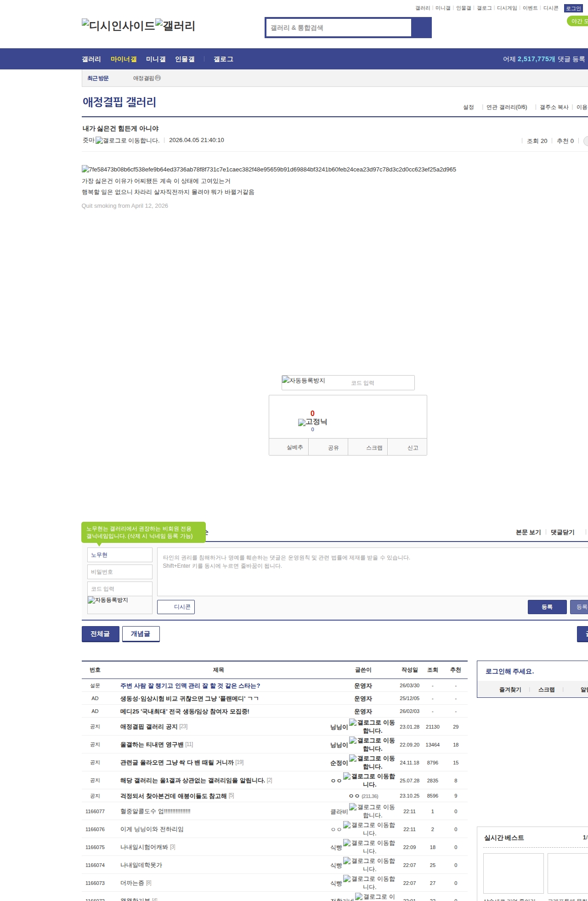Image resolution: width=588 pixels, height=901 pixels.
Task: Toggle comments with 댓글닫기
Action: pos(562,532)
